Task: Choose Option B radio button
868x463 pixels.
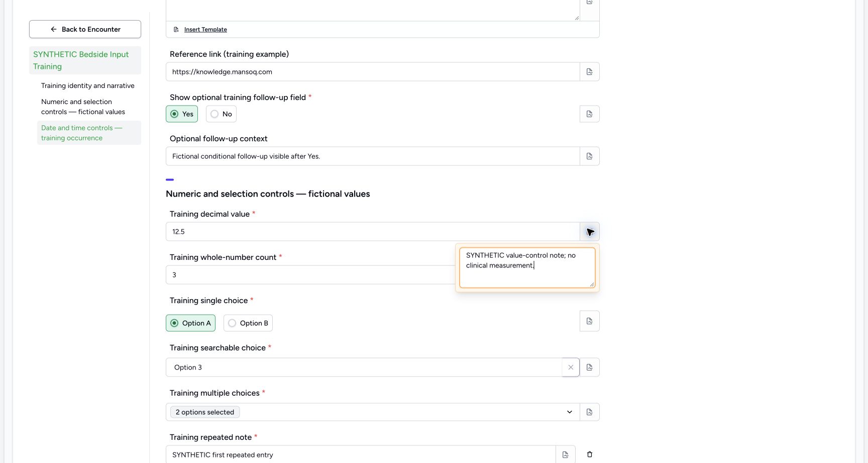Action: tap(248, 323)
